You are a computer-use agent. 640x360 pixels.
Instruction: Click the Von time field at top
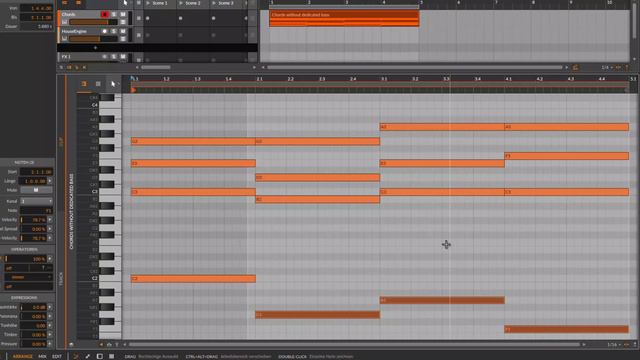pyautogui.click(x=36, y=8)
